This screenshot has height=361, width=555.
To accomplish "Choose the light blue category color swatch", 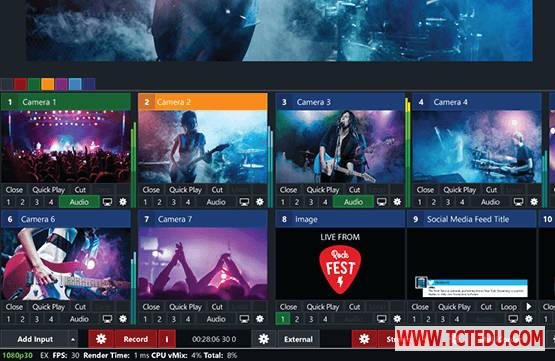I will tap(75, 84).
